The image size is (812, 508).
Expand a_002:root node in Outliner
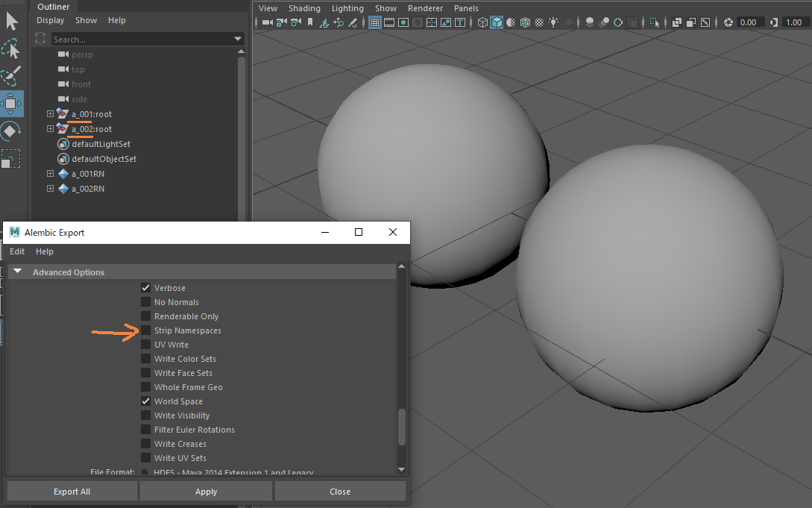tap(50, 128)
